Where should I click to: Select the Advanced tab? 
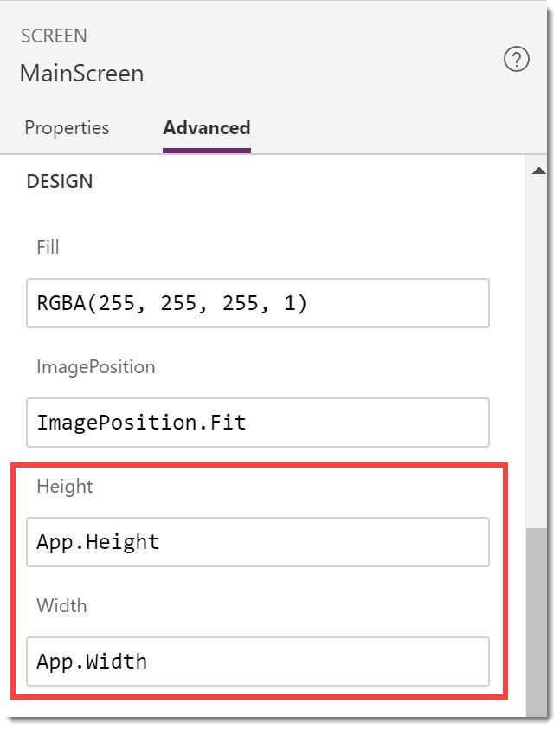pos(207,127)
